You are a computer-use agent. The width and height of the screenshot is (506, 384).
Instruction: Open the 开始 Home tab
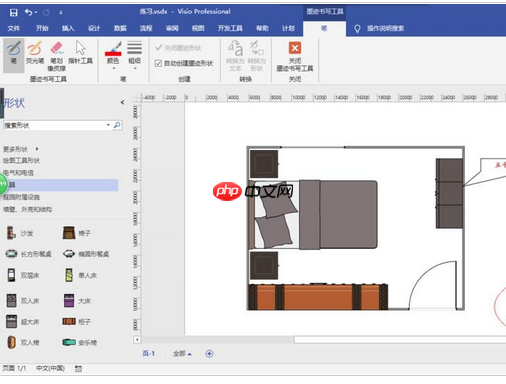tap(42, 28)
